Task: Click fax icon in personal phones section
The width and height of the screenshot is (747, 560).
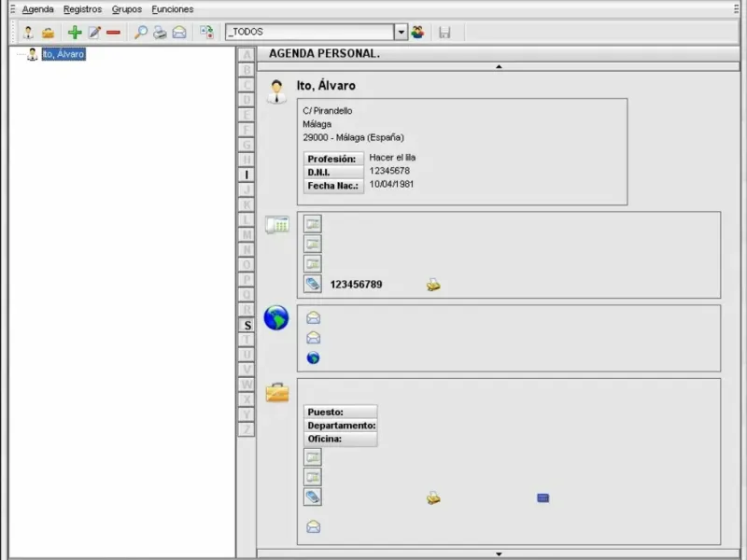Action: click(x=433, y=285)
